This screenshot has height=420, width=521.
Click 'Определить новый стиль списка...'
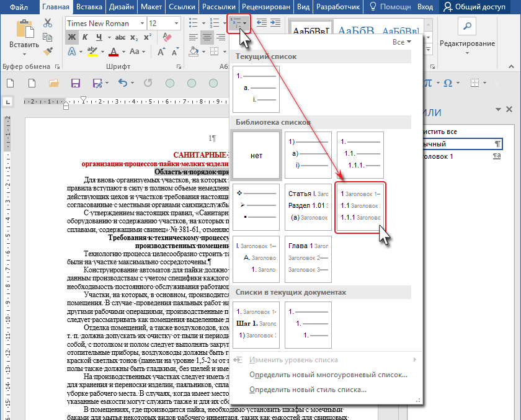point(307,390)
